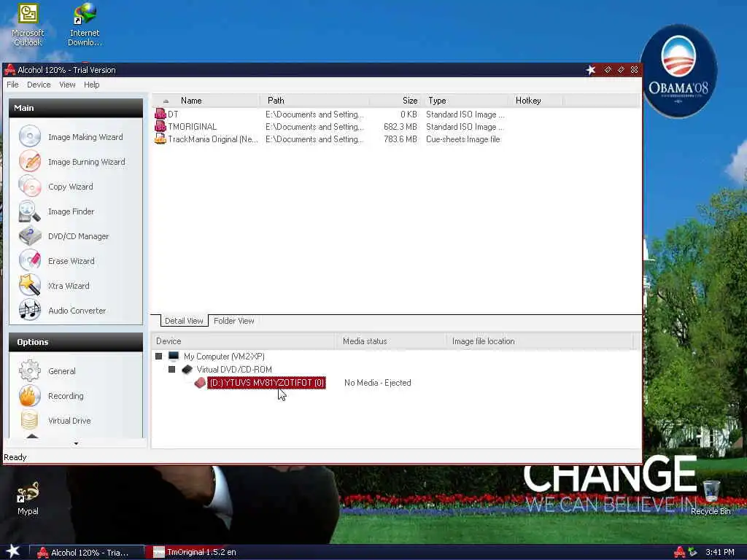Click the Virtual DVD/CD-ROM drive icon
This screenshot has height=560, width=747.
click(x=187, y=369)
